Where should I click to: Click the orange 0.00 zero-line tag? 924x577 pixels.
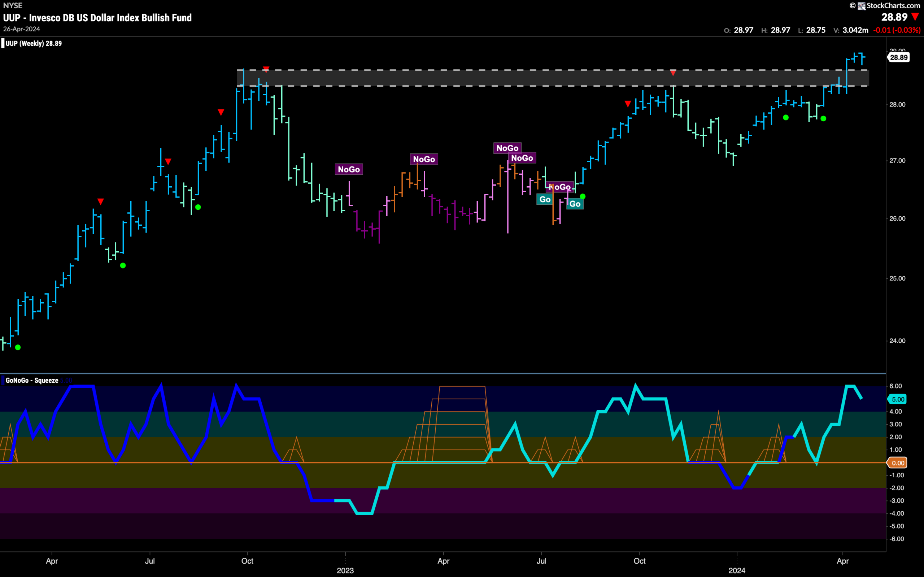(x=897, y=463)
